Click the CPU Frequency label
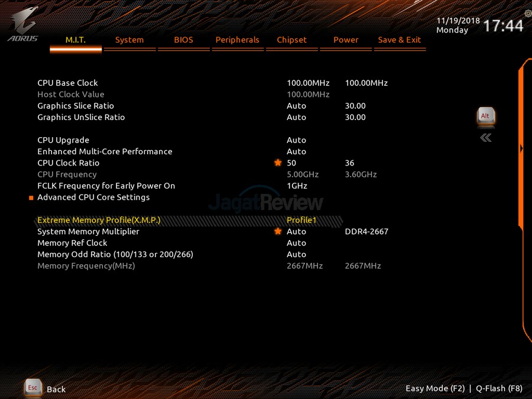 pyautogui.click(x=67, y=174)
